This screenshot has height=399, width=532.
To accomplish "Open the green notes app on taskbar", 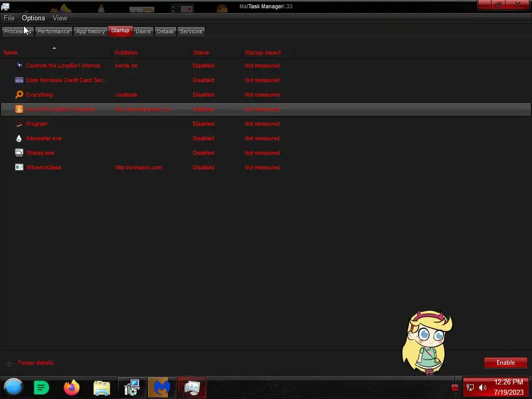I will tap(42, 388).
